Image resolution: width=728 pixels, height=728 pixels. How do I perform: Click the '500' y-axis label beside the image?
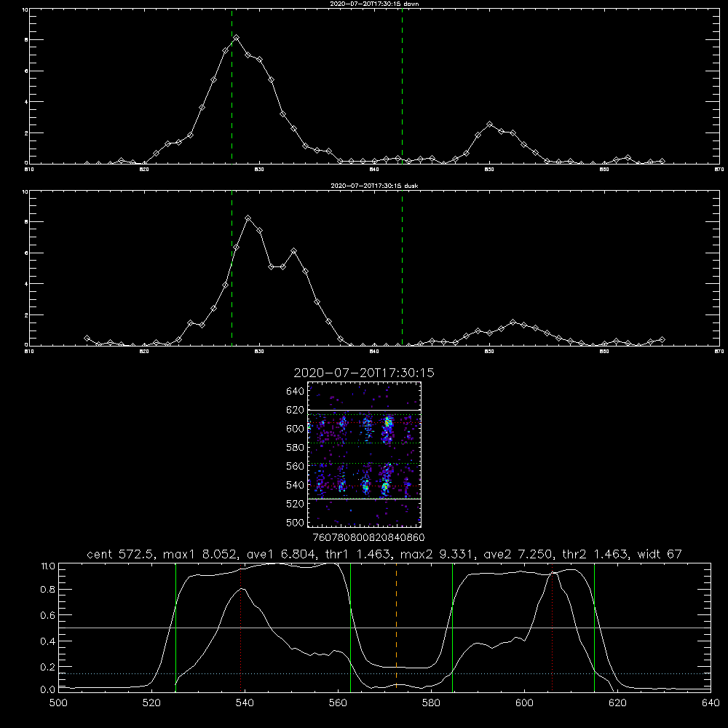(x=296, y=522)
